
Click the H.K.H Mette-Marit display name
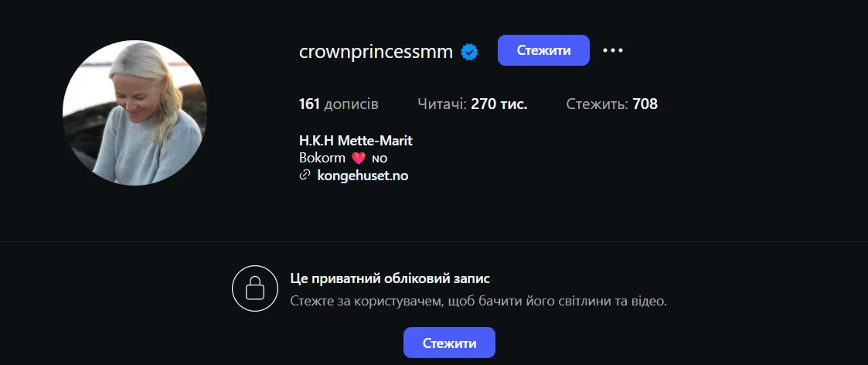tap(356, 141)
